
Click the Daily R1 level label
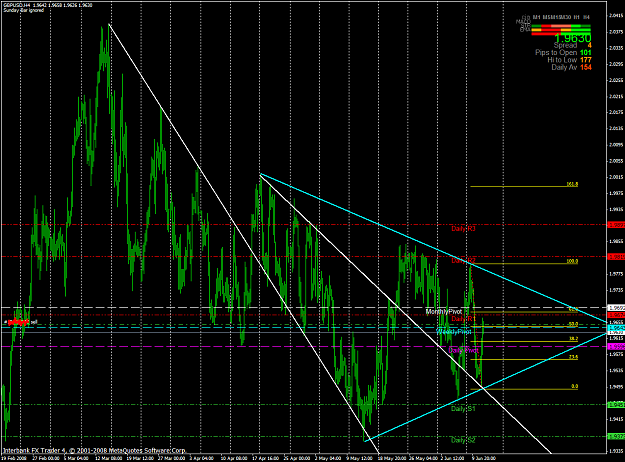click(x=463, y=319)
